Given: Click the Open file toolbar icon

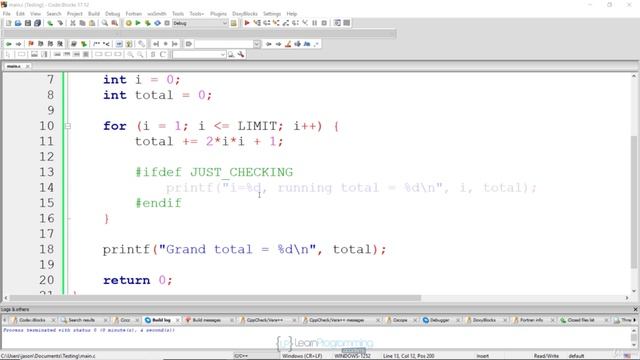Looking at the screenshot, I should click(18, 23).
